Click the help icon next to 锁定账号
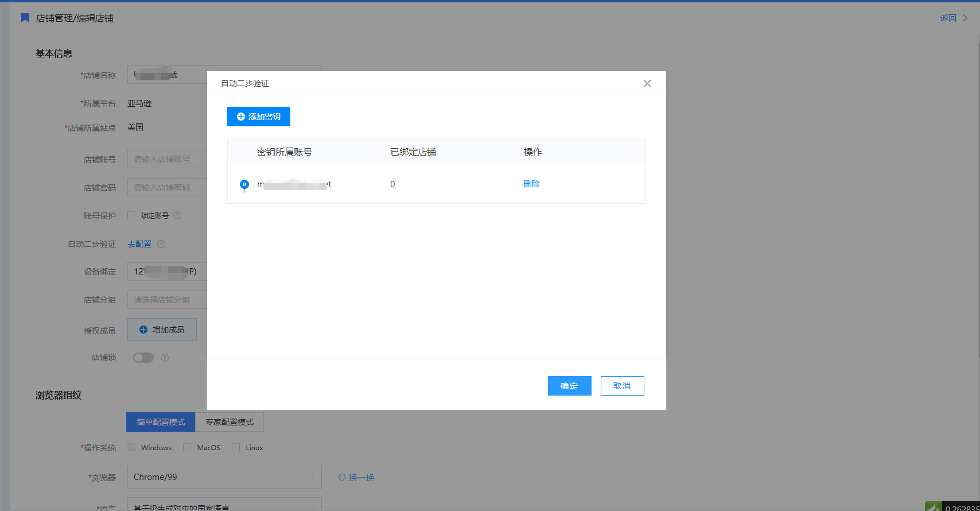Viewport: 980px width, 511px height. pos(177,215)
